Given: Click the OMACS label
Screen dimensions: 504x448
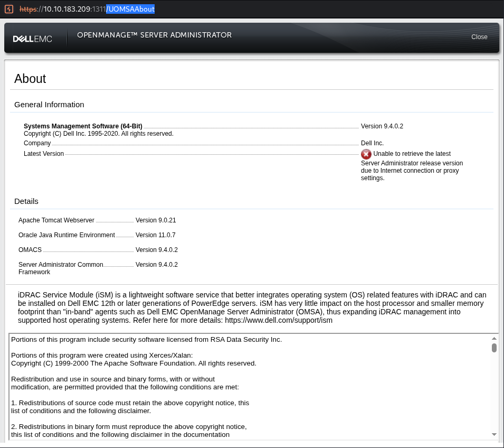Looking at the screenshot, I should 30,250.
